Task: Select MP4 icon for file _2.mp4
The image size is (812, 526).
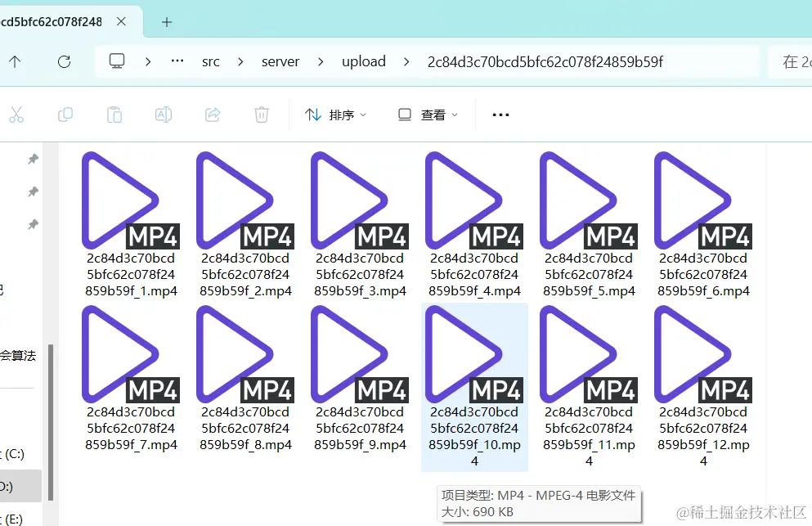Action: point(245,200)
